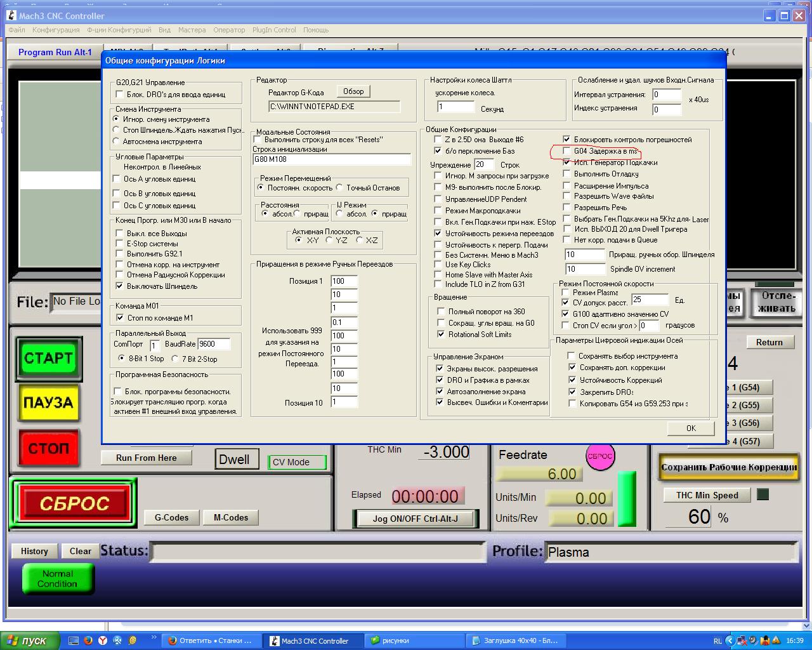Expand hidden quick launch icons chevron
This screenshot has height=650, width=812.
[x=154, y=638]
